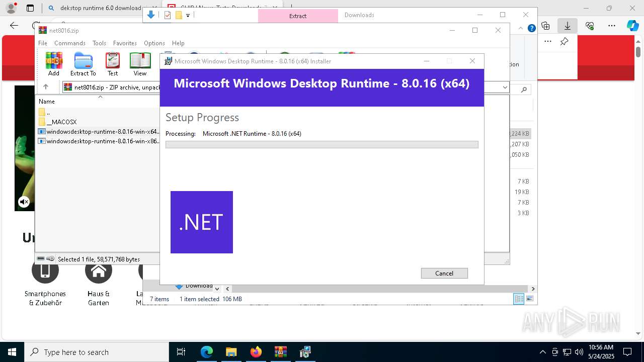Switch Explorer to large icons view
The image size is (644, 362).
point(530,299)
